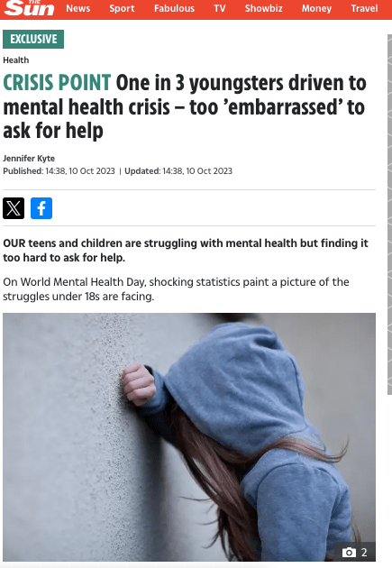Click the hooded girl article photo
This screenshot has width=392, height=568.
click(189, 437)
